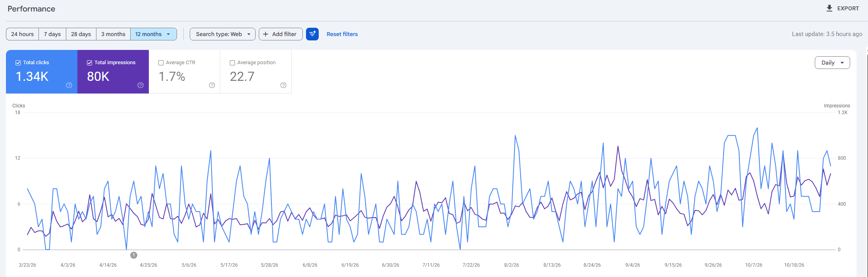868x277 pixels.
Task: Click the 6/19/26 date label
Action: (x=350, y=265)
